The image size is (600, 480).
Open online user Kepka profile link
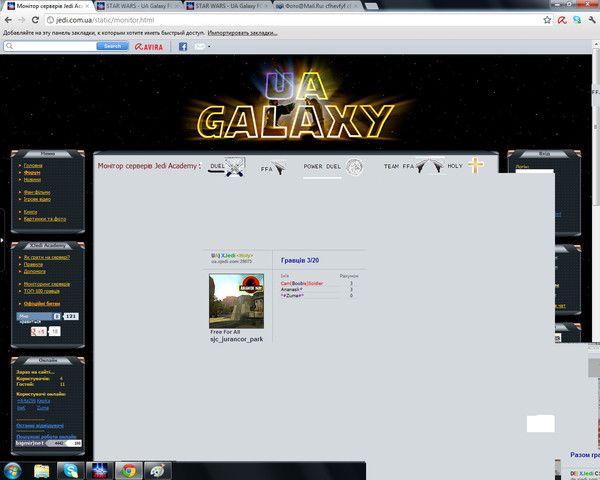click(x=44, y=401)
